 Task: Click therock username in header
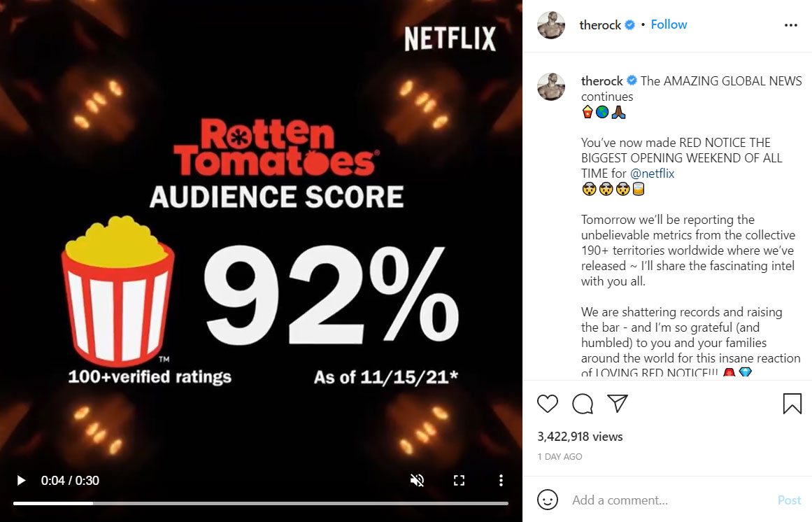tap(600, 25)
